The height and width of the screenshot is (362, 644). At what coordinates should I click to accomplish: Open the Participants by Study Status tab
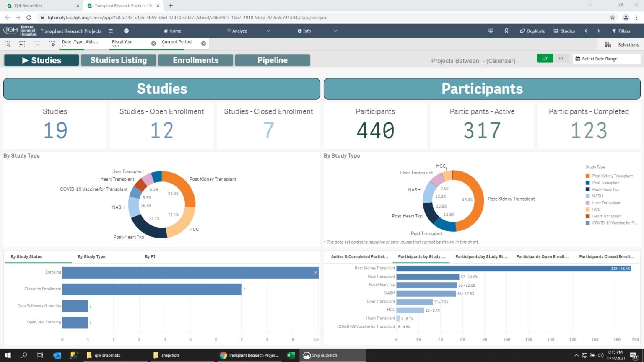tap(481, 256)
